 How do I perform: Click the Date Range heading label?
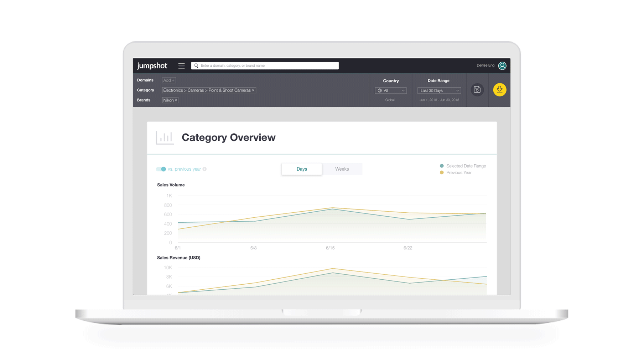click(x=438, y=81)
